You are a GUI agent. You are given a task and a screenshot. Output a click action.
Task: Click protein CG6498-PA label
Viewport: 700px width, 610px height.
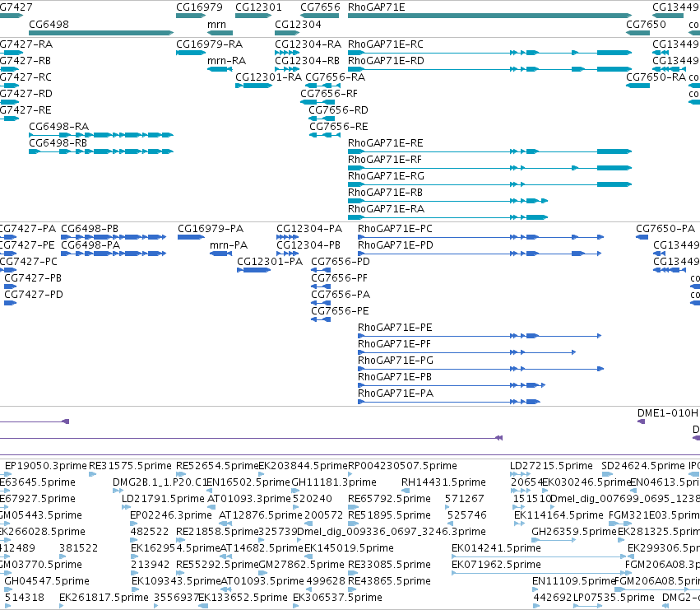tap(90, 246)
